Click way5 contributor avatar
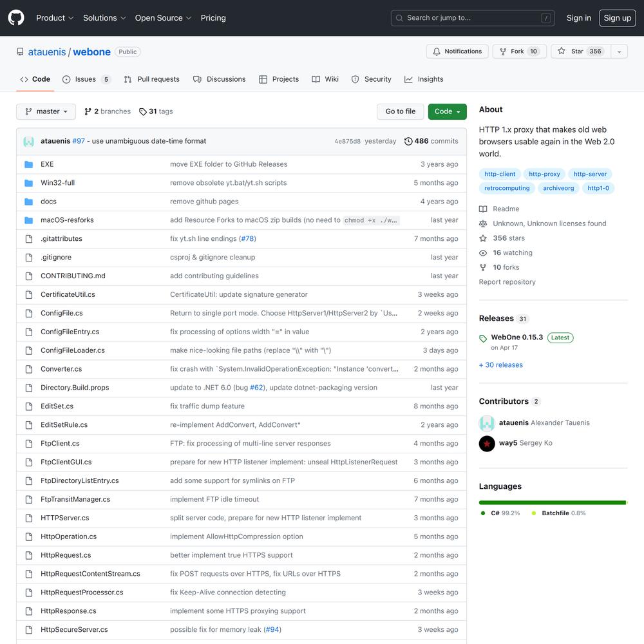The height and width of the screenshot is (644, 644). tap(487, 443)
